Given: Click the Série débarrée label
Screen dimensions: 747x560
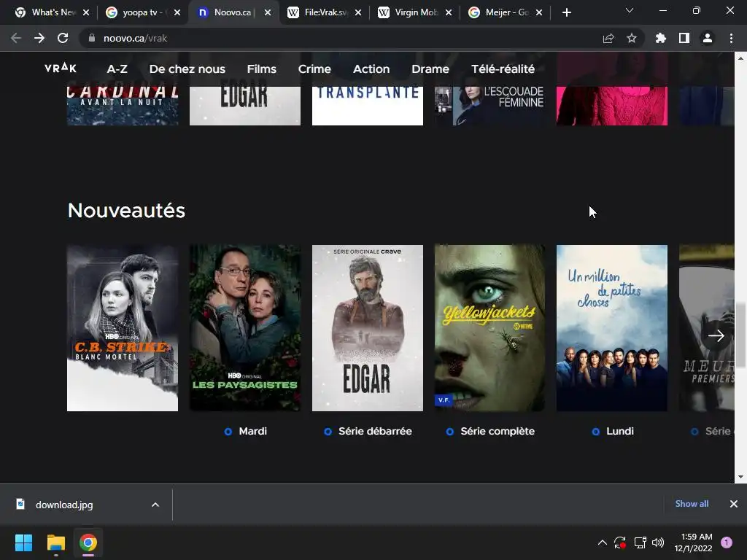Looking at the screenshot, I should (375, 431).
